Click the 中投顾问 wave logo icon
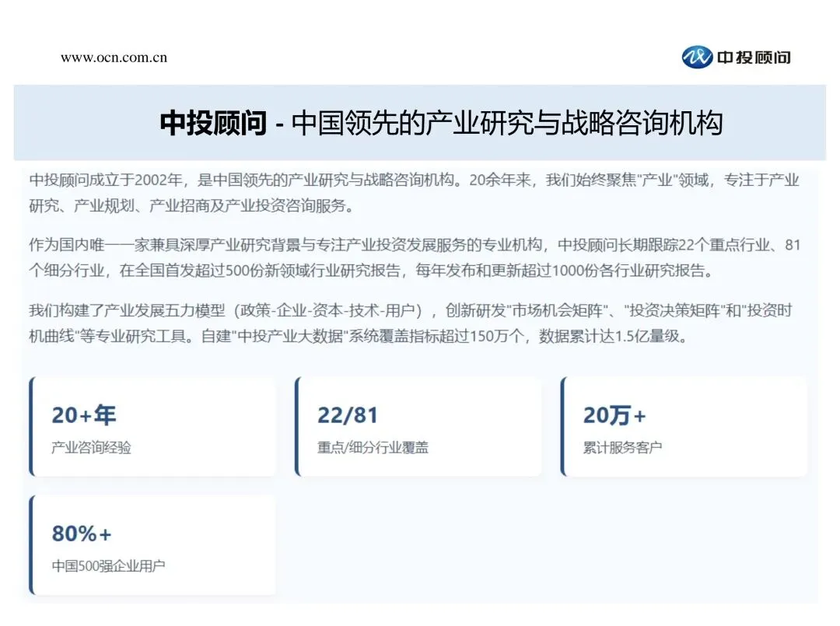Viewport: 840px width, 626px height. [x=697, y=58]
